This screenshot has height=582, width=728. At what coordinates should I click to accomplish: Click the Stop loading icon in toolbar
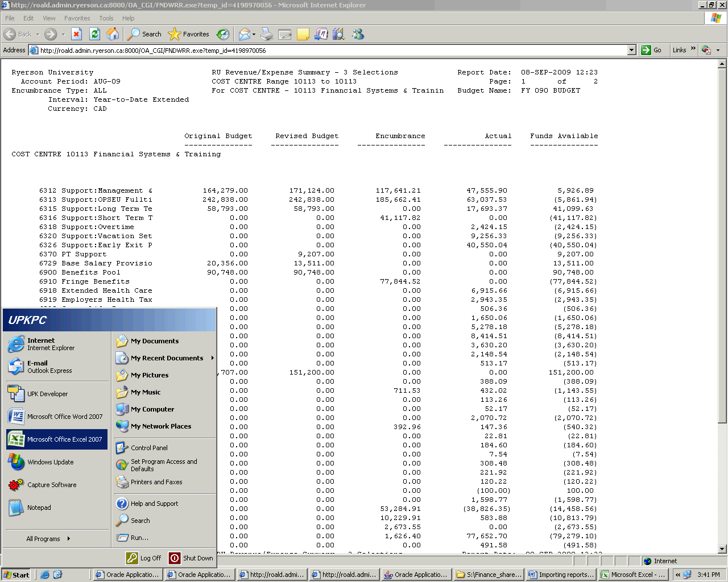tap(77, 34)
